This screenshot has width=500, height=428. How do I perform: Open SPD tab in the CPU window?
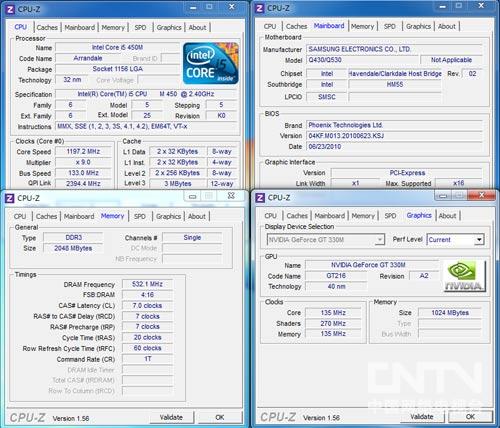[x=140, y=28]
